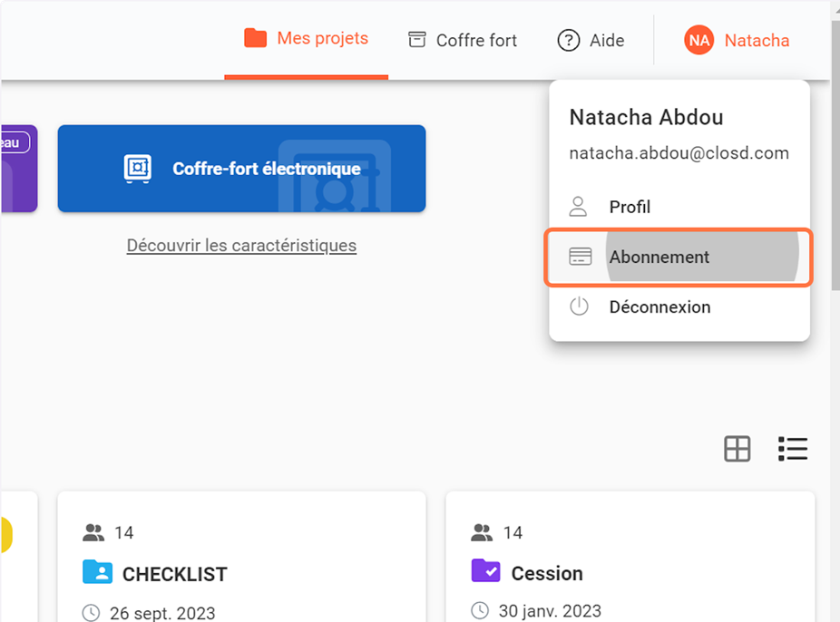Click the orange folder icon in navigation

click(256, 38)
